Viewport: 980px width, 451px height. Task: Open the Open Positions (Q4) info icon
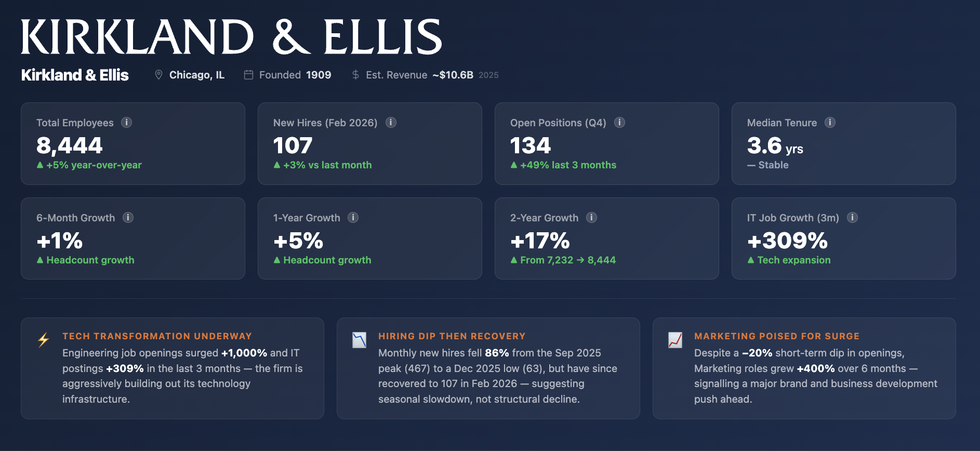619,123
